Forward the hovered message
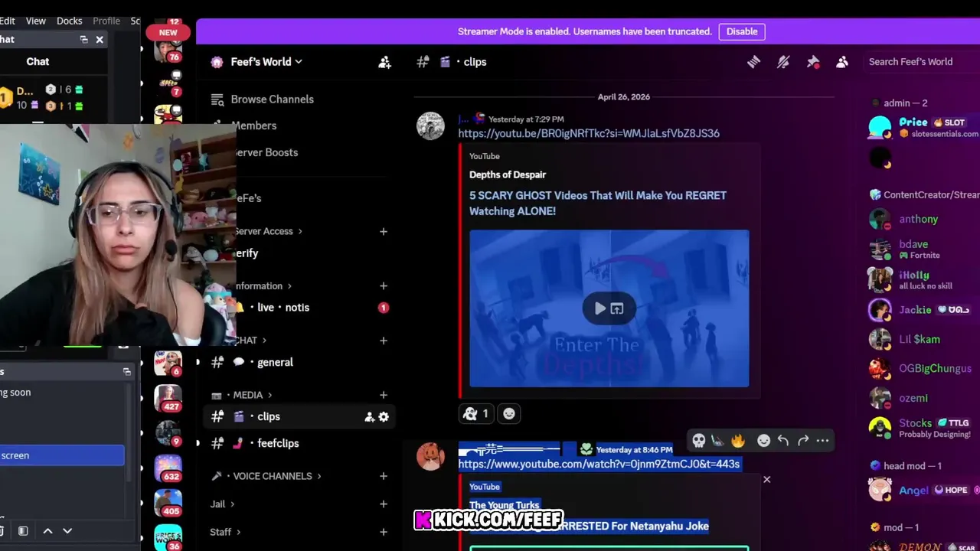The height and width of the screenshot is (551, 980). tap(803, 441)
